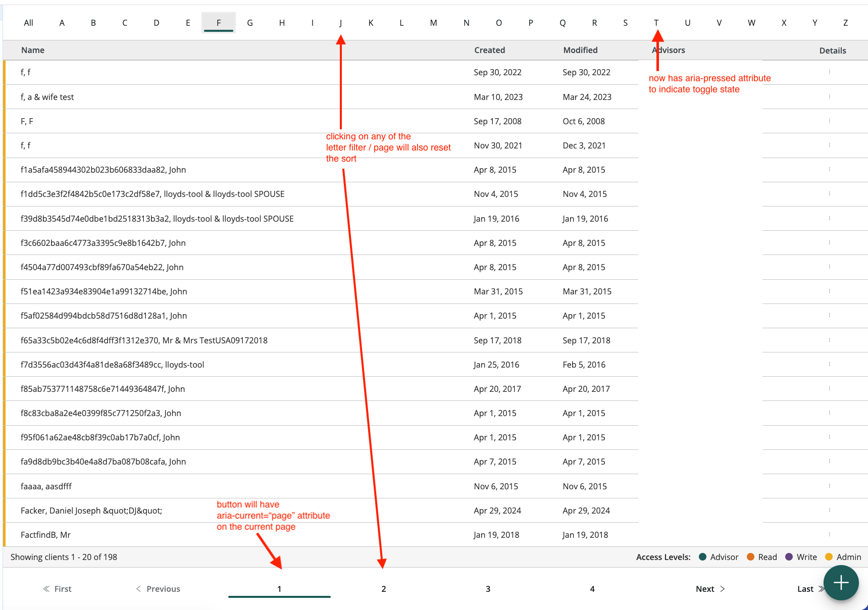This screenshot has height=610, width=868.
Task: Go to page 1 tab
Action: [x=279, y=589]
